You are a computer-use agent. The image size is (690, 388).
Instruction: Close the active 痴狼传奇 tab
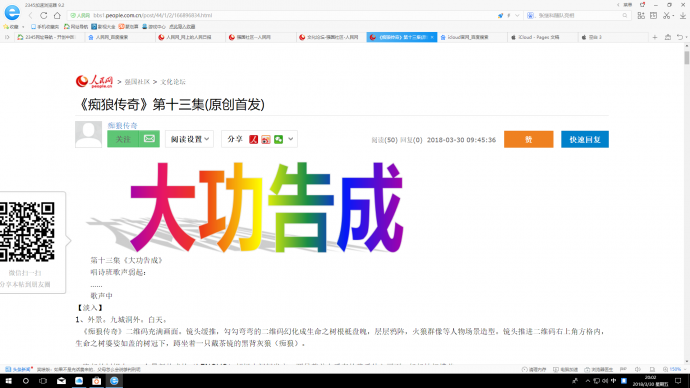click(x=432, y=37)
